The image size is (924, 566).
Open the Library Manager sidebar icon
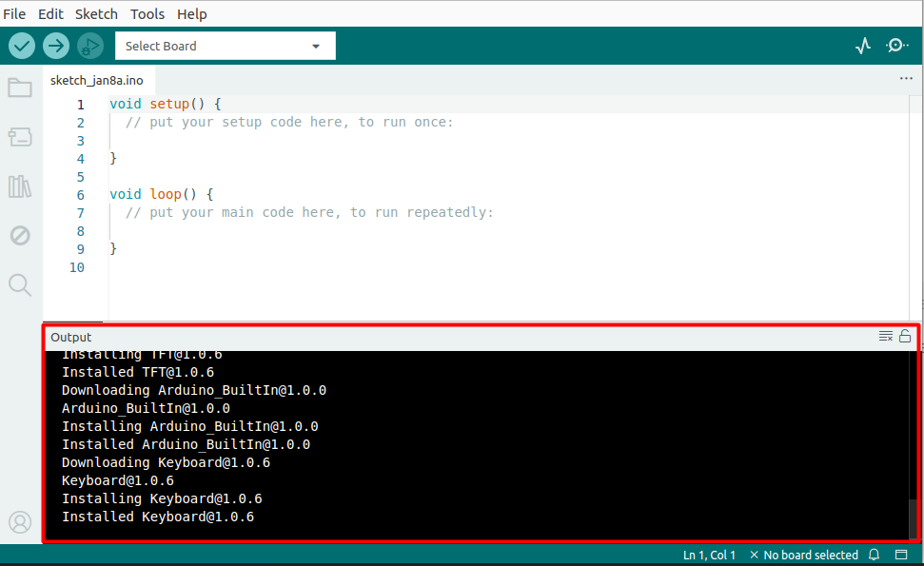point(20,186)
